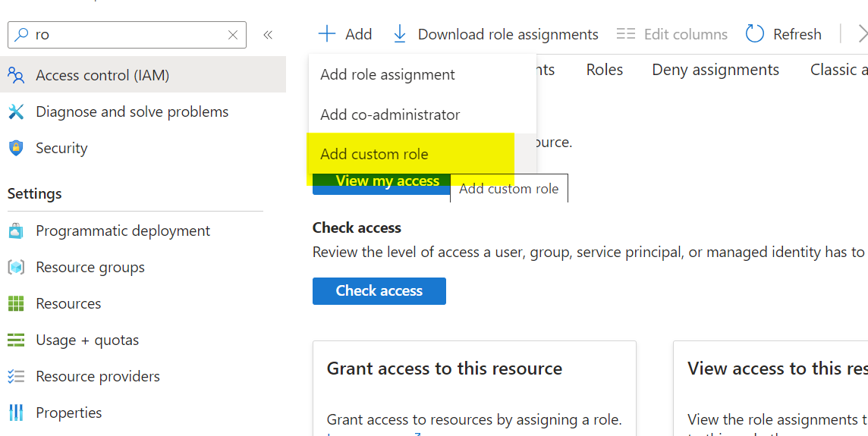Open Resource providers

(97, 376)
